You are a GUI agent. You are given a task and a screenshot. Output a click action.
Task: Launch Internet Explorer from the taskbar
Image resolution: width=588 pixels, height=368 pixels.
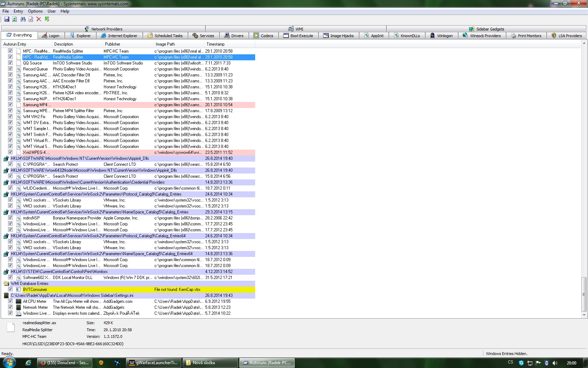click(x=28, y=363)
